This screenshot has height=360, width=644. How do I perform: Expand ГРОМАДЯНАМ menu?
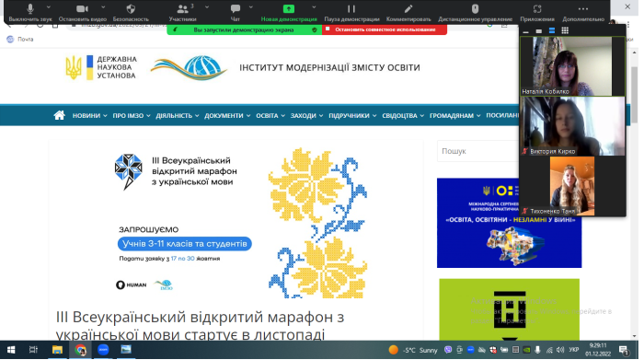click(455, 115)
